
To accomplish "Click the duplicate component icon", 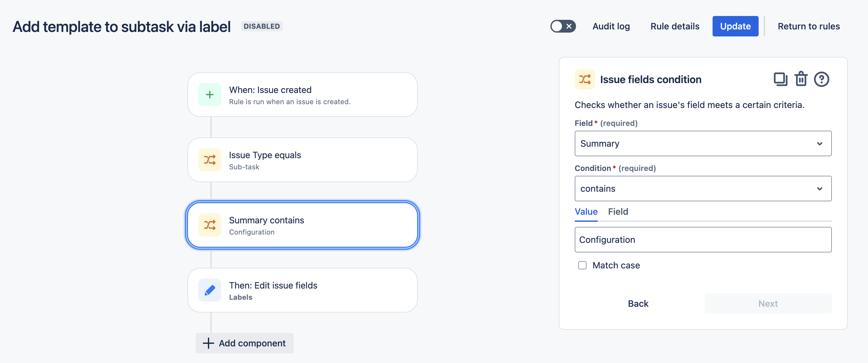I will tap(780, 80).
